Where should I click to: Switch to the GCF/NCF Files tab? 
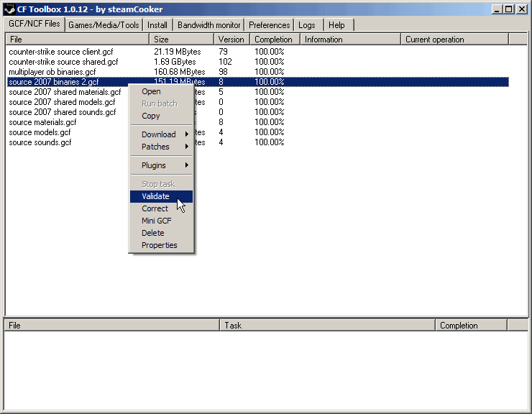pyautogui.click(x=35, y=24)
